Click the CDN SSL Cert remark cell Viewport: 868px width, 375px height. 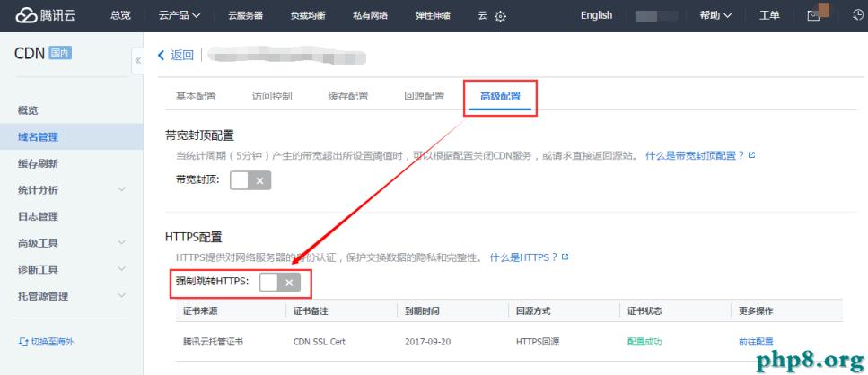coord(320,342)
